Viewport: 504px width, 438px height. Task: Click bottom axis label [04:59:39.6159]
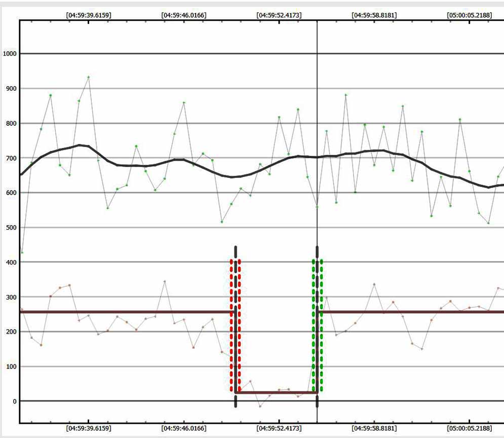click(x=89, y=428)
